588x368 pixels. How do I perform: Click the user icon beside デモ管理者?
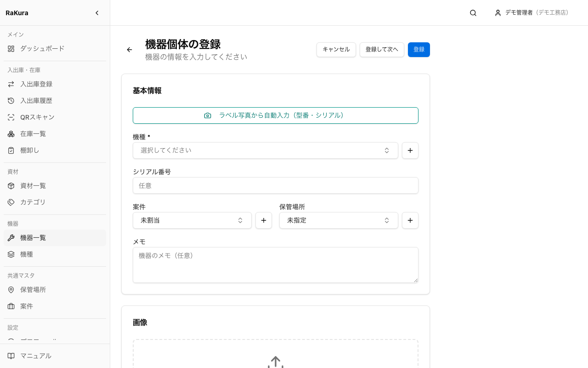(x=498, y=13)
